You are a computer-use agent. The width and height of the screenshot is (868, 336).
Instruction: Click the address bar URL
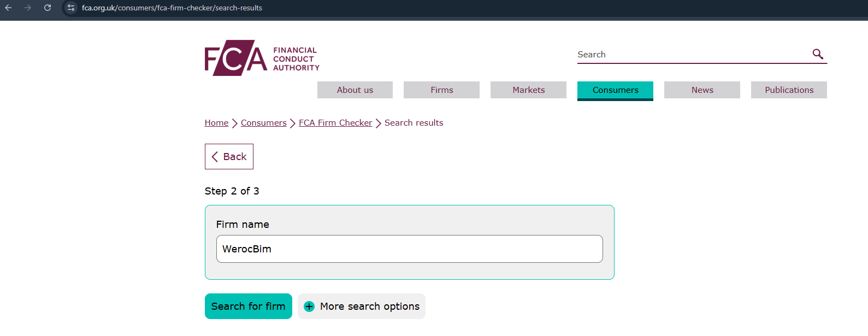172,8
